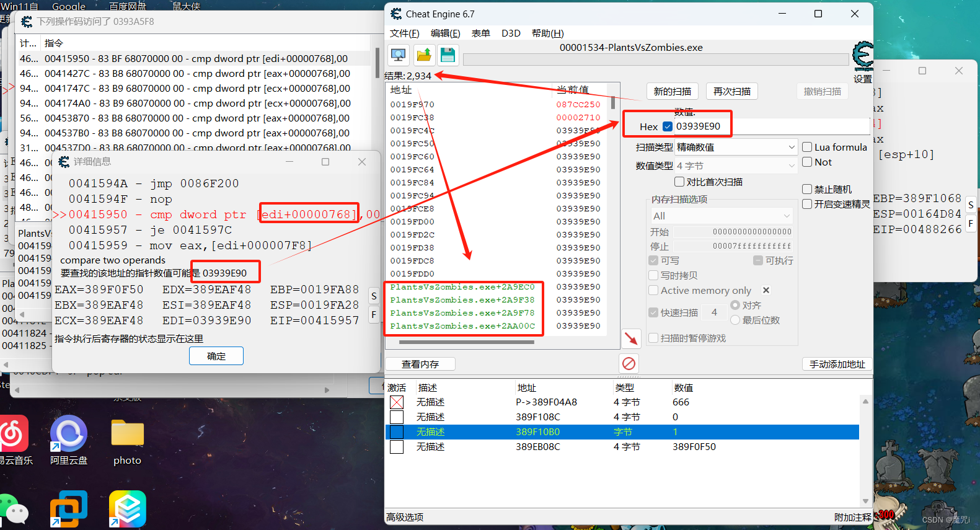The image size is (980, 530).
Task: Click the hex value input field
Action: (772, 126)
